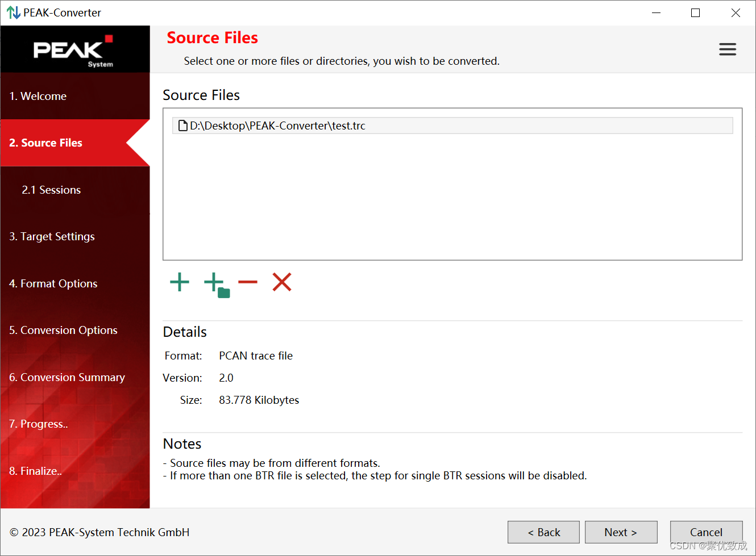Screen dimensions: 756x556
Task: Open step 5. Conversion Options
Action: pyautogui.click(x=75, y=330)
